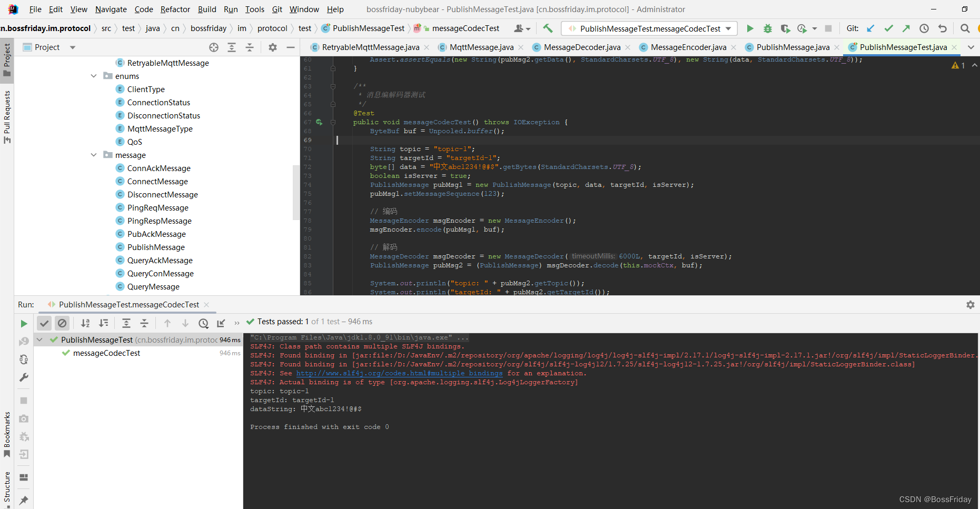Open user account dropdown in toolbar
Image resolution: width=980 pixels, height=509 pixels.
point(522,28)
